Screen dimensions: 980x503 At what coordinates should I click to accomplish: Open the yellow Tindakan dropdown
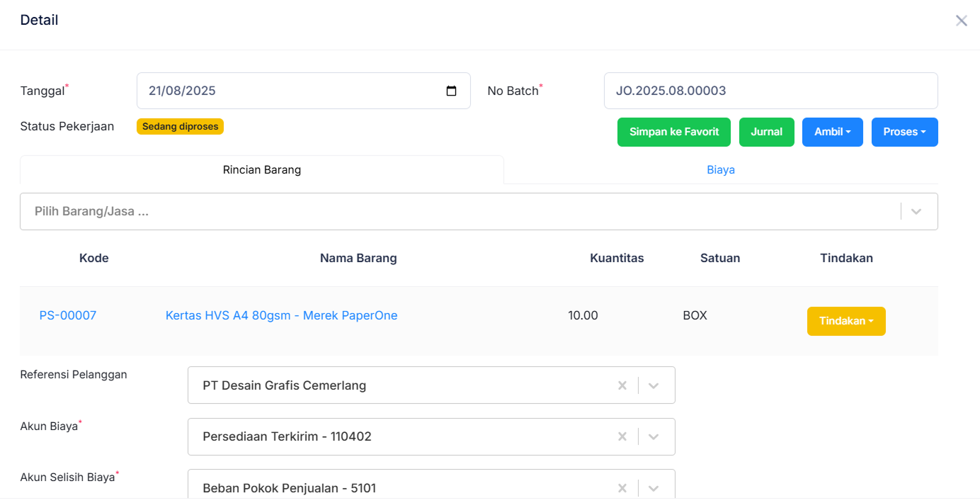point(846,321)
